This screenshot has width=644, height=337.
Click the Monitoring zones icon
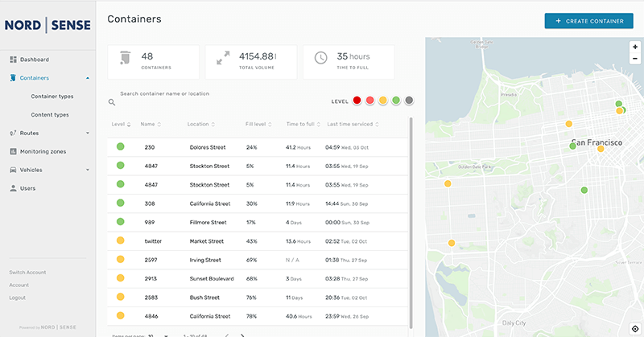click(13, 151)
